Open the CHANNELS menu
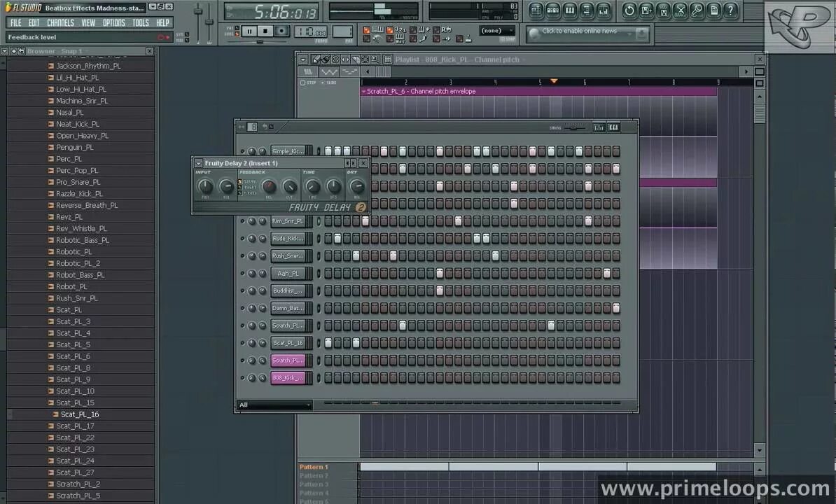The width and height of the screenshot is (836, 504). tap(60, 23)
